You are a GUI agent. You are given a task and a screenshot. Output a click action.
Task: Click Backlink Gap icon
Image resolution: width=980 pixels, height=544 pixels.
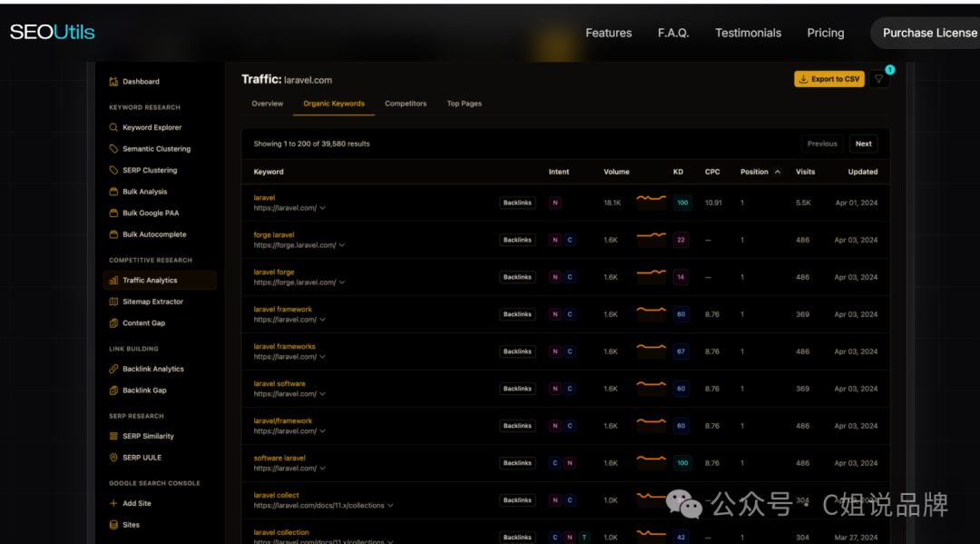(113, 391)
